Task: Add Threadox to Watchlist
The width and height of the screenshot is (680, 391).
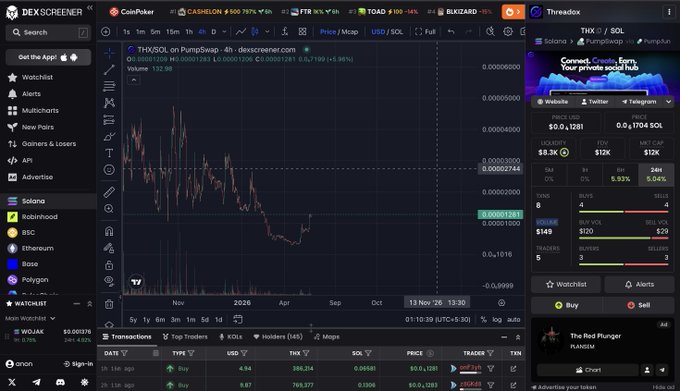Action: pos(566,284)
